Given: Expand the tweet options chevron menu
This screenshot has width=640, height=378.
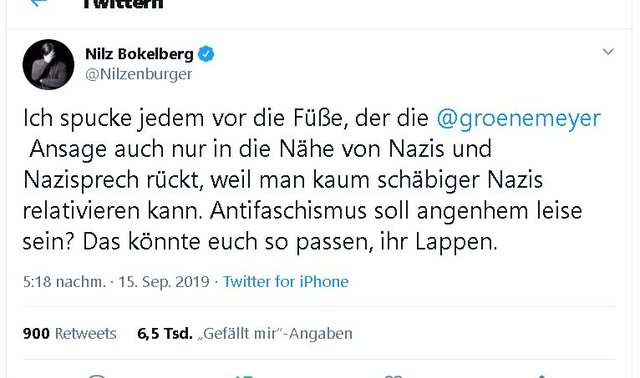Looking at the screenshot, I should pos(608,52).
